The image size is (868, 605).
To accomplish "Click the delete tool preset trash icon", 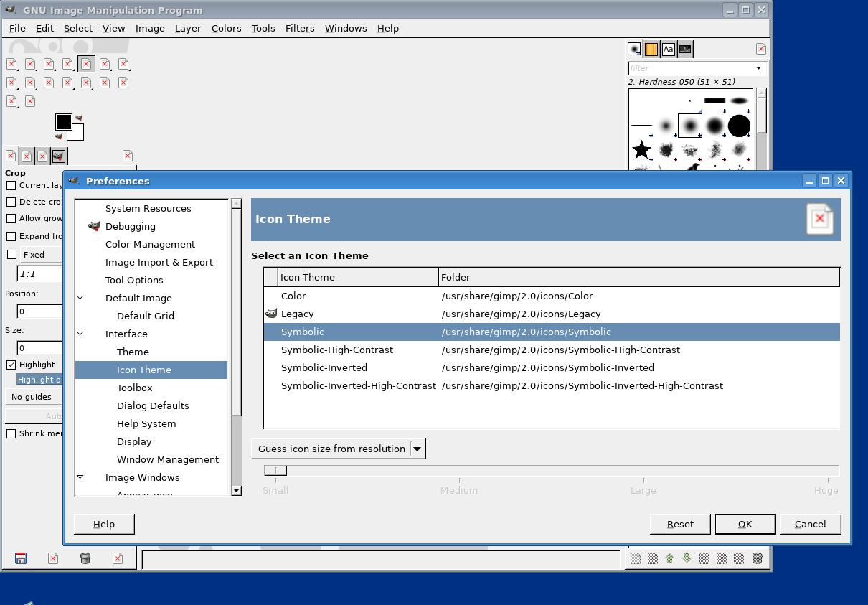I will 85,558.
